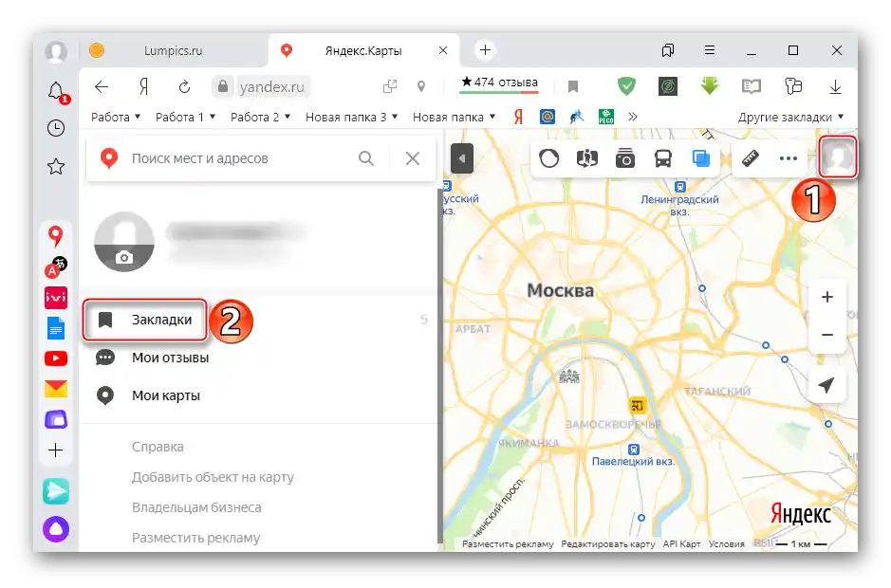Click the yandex.ru address bar
This screenshot has height=588, width=891.
point(271,87)
